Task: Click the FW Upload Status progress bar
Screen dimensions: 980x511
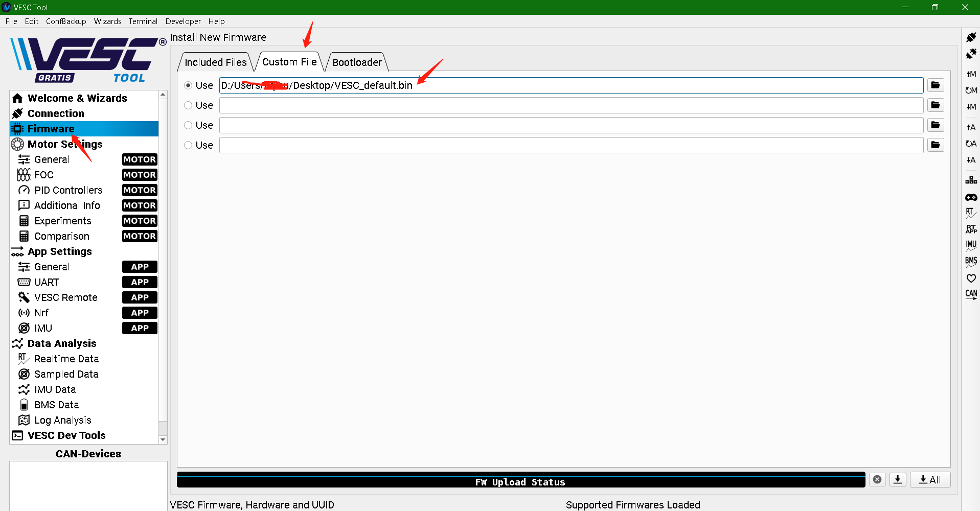Action: tap(521, 480)
